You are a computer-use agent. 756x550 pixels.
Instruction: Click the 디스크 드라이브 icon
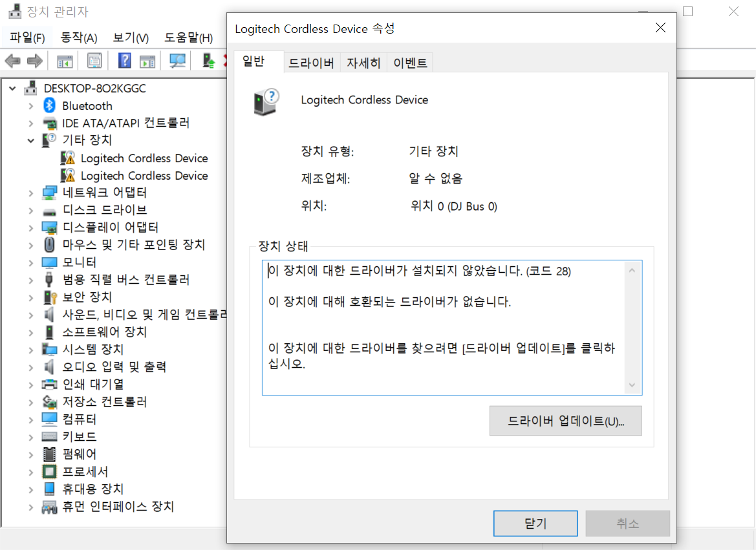(49, 211)
